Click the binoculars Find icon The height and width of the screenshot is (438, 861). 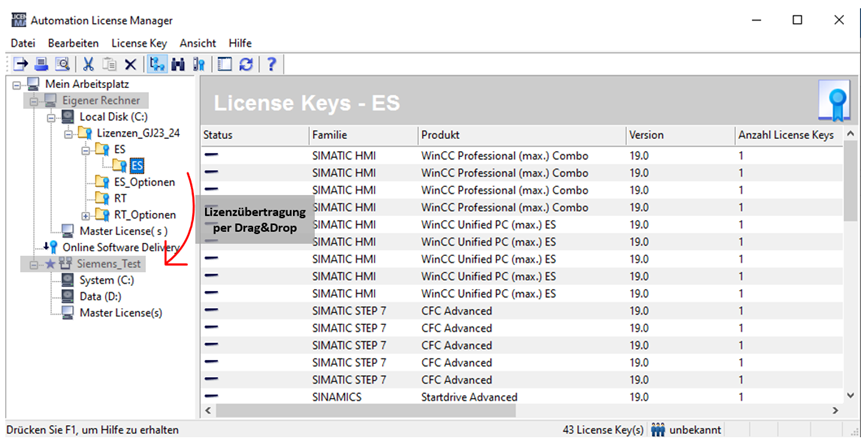(x=178, y=65)
